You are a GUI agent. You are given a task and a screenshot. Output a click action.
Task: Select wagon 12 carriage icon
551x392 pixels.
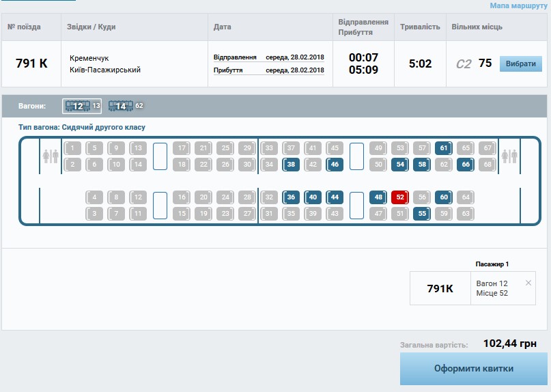[82, 106]
